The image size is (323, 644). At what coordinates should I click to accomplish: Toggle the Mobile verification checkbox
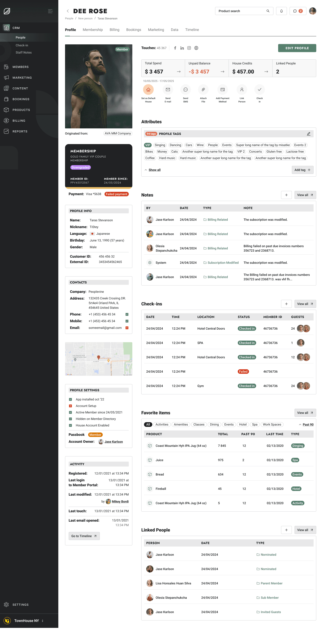127,321
